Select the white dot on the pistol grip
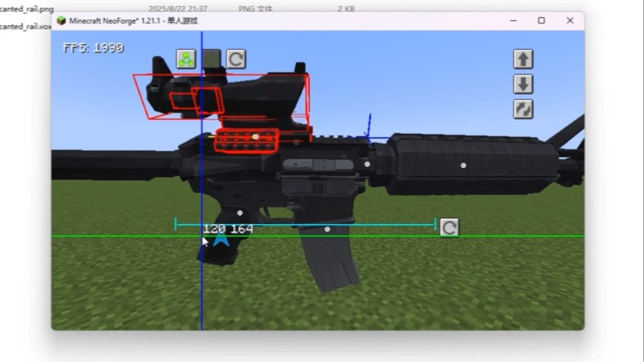Image resolution: width=644 pixels, height=362 pixels. [240, 213]
